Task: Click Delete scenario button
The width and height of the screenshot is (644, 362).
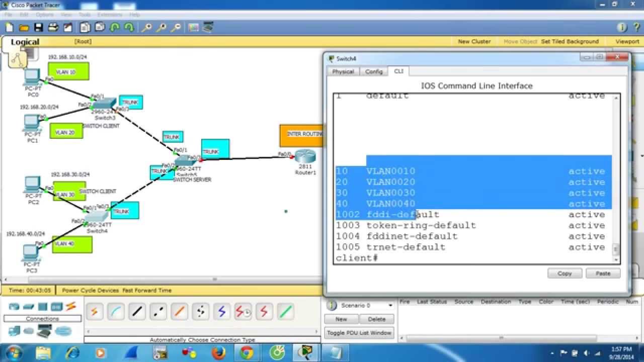Action: [376, 319]
